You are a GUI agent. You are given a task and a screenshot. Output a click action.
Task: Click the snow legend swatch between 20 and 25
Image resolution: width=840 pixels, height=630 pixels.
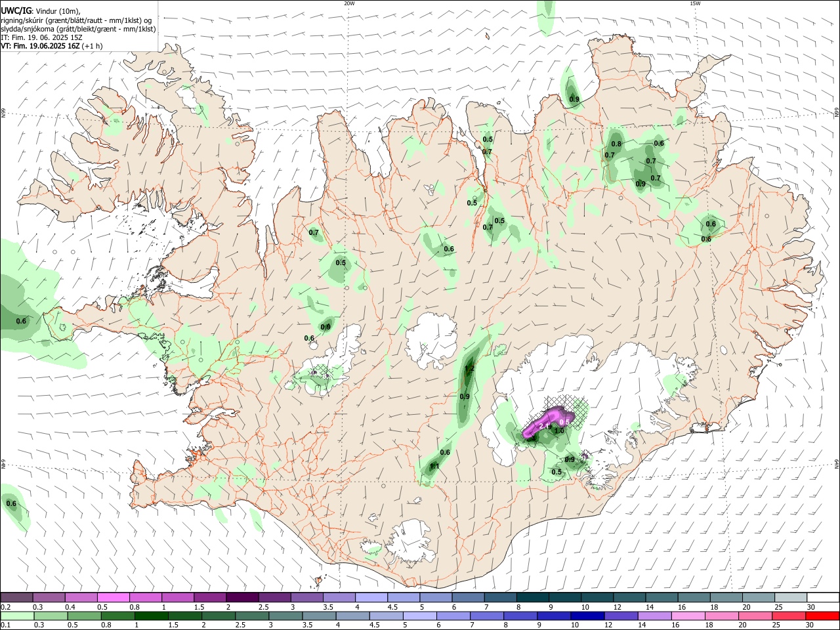tap(758, 597)
